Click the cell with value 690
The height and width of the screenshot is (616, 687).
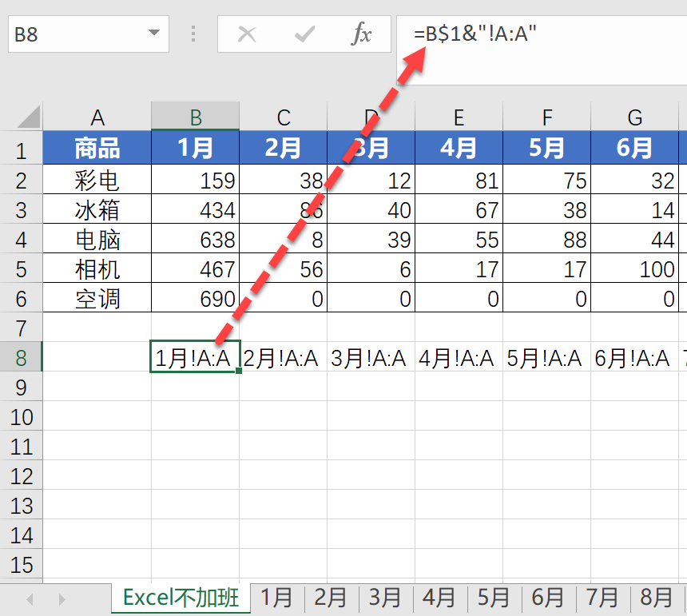pos(196,298)
